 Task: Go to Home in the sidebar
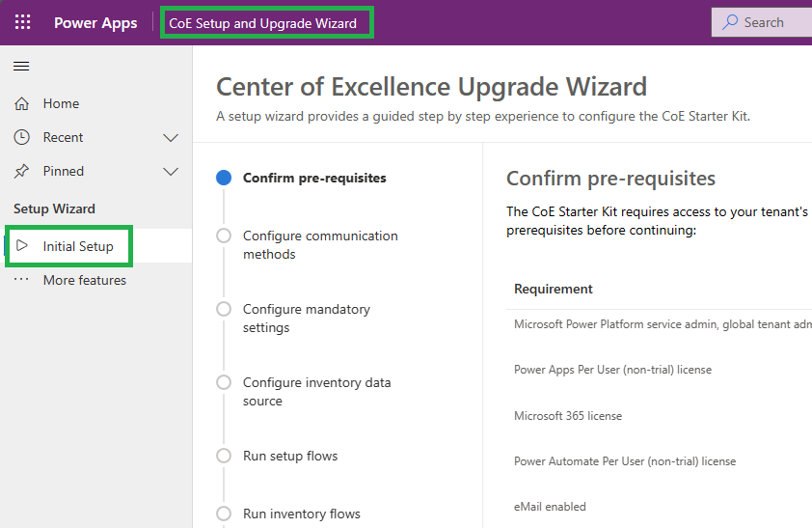click(61, 103)
